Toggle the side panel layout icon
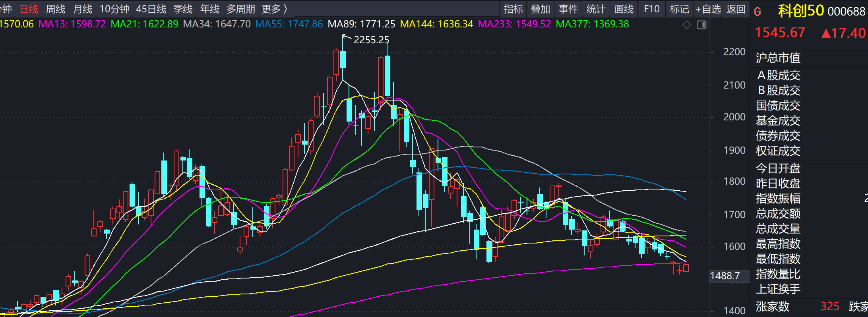The height and width of the screenshot is (317, 868). [702, 25]
